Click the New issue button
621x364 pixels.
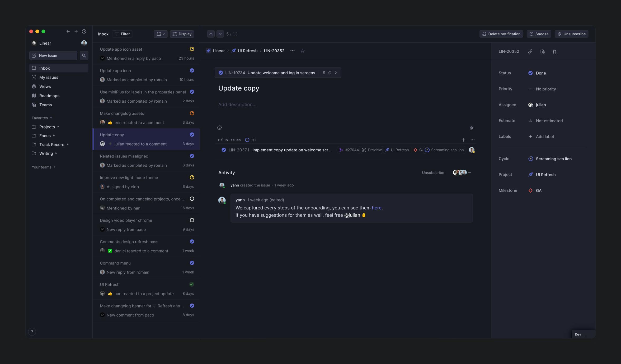pos(53,55)
